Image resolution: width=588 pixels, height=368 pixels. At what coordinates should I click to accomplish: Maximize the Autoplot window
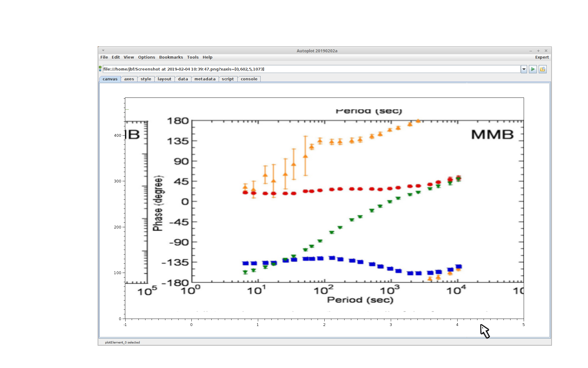click(538, 51)
